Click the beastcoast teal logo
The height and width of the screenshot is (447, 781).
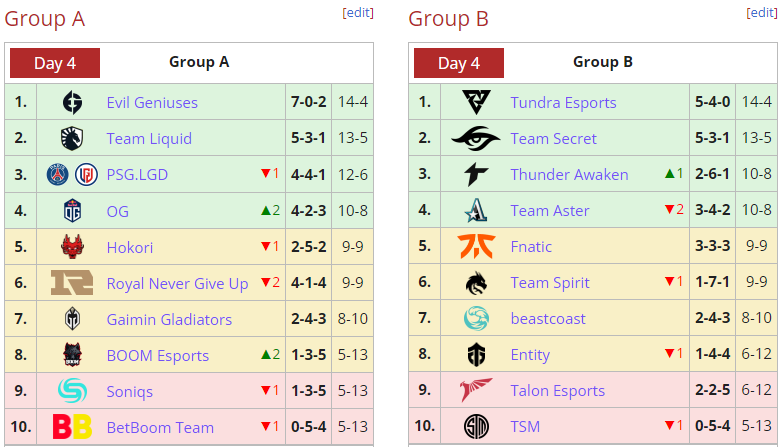[x=476, y=318]
